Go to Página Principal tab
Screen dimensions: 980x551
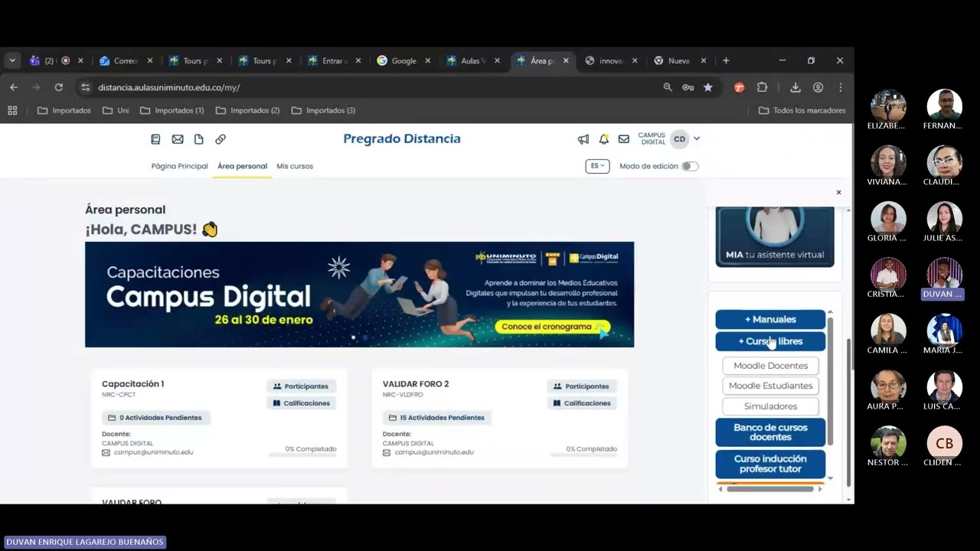point(179,166)
